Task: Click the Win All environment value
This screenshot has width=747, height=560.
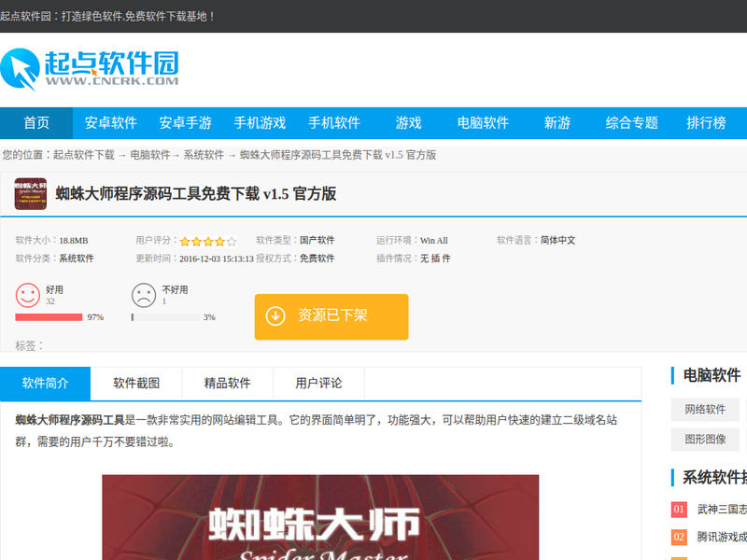Action: click(434, 241)
